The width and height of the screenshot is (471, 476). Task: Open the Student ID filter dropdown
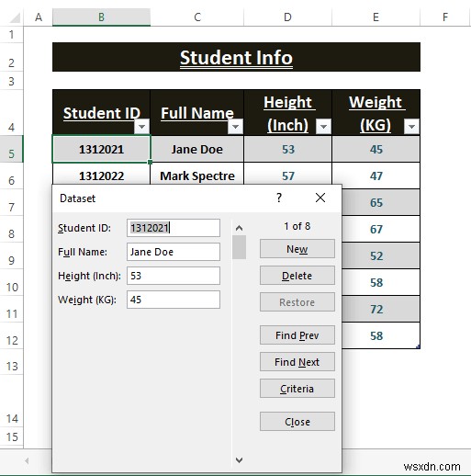tap(141, 127)
